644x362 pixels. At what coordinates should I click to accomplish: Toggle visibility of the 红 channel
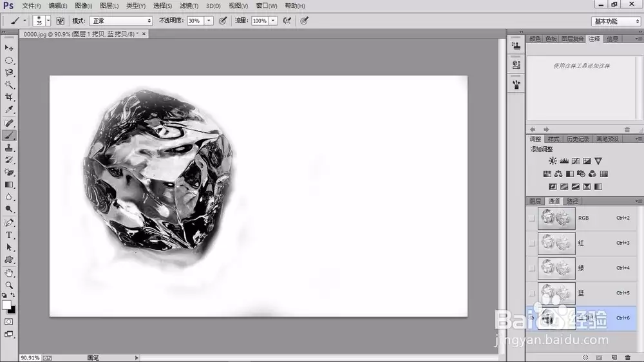[x=532, y=243]
